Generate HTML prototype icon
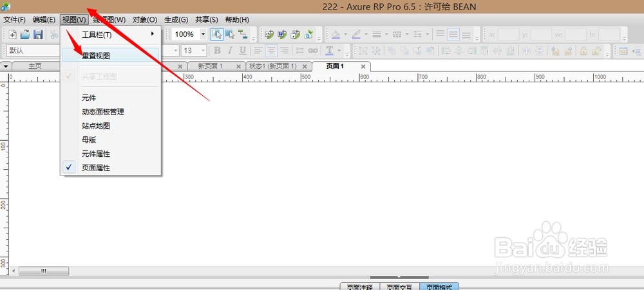 point(269,35)
